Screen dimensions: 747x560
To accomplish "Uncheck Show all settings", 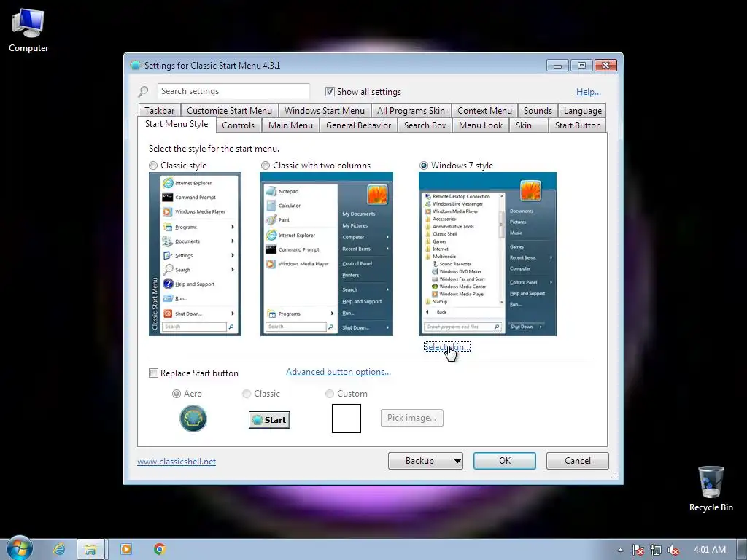I will 330,91.
